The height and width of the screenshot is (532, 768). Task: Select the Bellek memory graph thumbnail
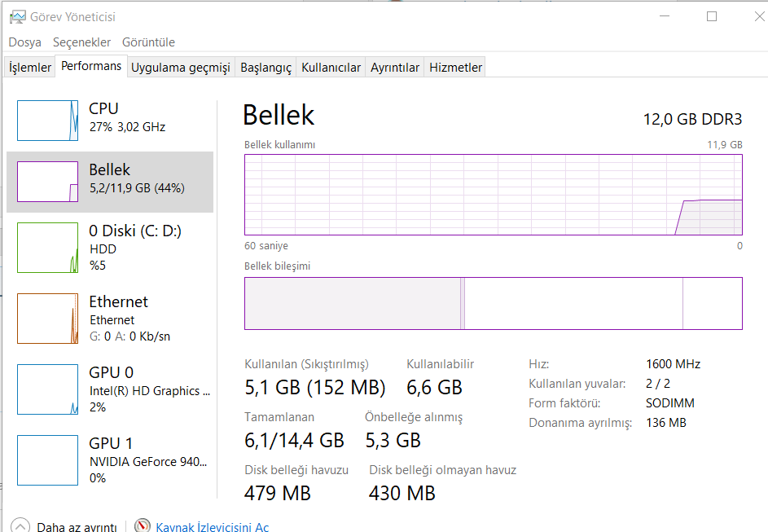click(x=48, y=182)
